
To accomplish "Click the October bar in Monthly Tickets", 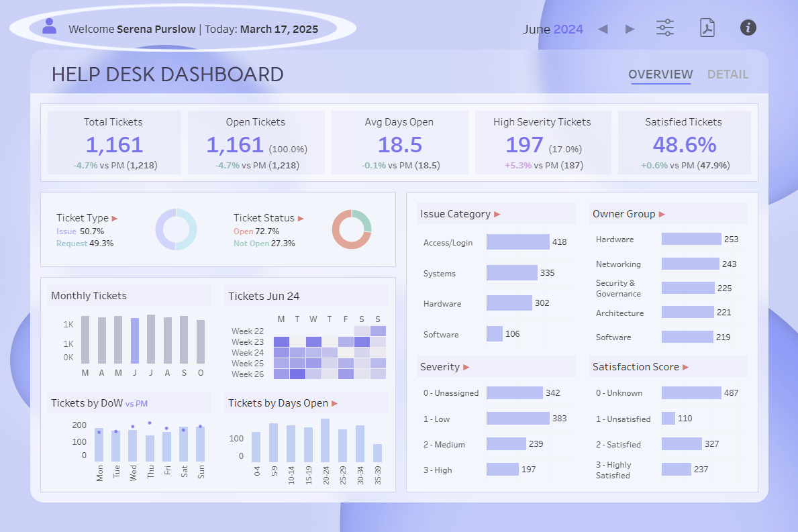I will point(201,341).
